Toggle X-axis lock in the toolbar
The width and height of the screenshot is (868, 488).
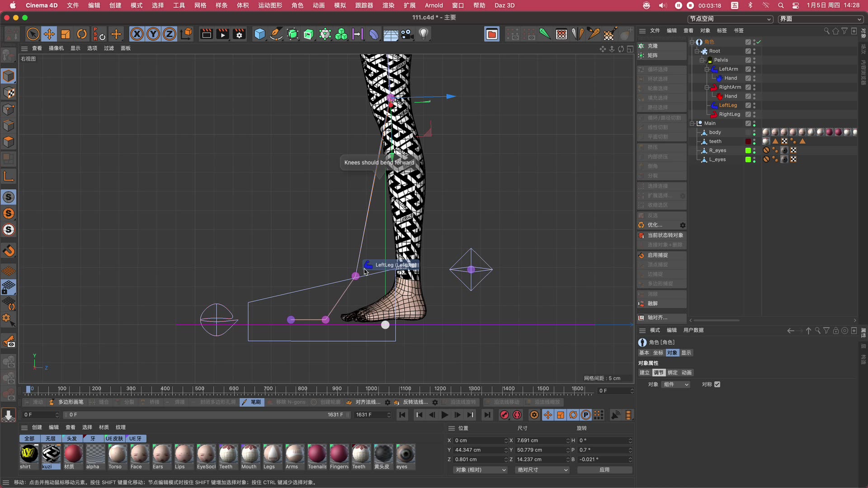(x=137, y=34)
